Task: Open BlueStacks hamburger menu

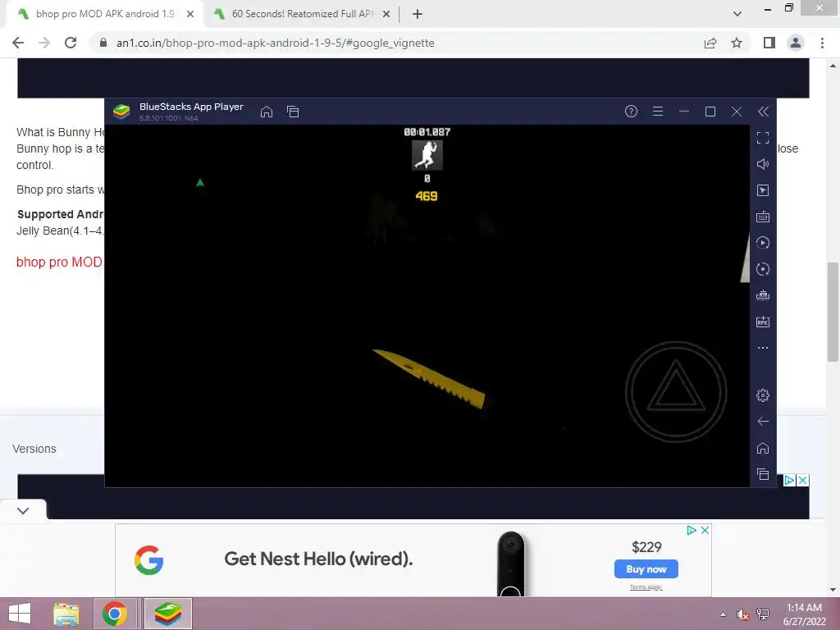Action: (658, 112)
